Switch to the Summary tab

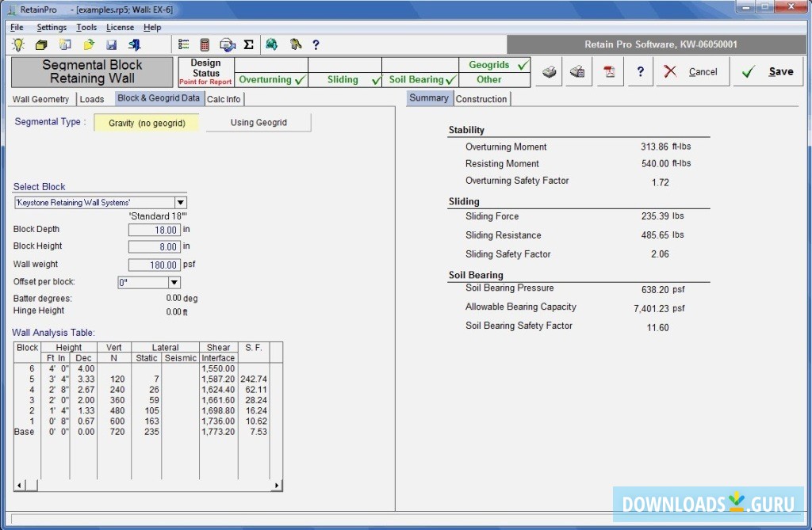(x=429, y=97)
